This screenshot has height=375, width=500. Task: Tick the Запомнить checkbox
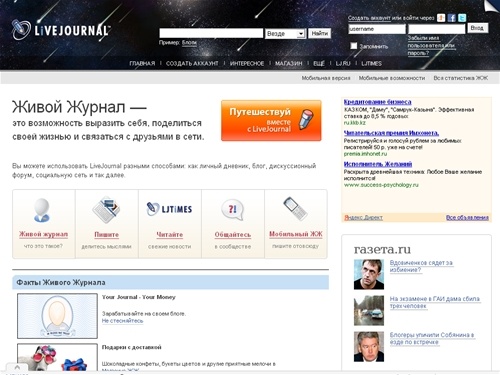point(354,46)
